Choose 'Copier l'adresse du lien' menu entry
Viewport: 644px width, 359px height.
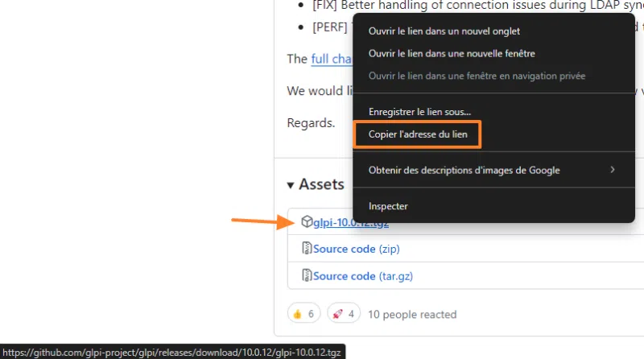click(x=418, y=134)
